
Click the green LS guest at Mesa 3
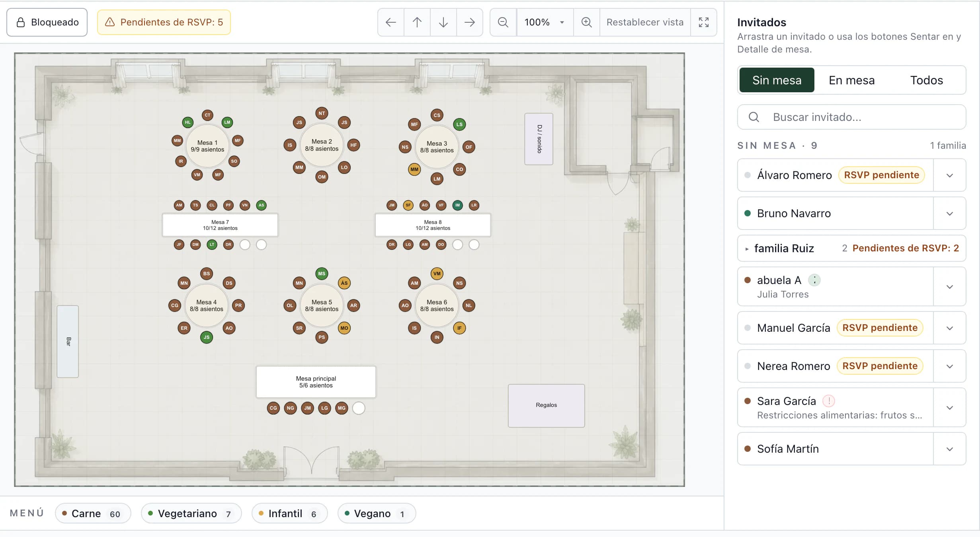[459, 125]
